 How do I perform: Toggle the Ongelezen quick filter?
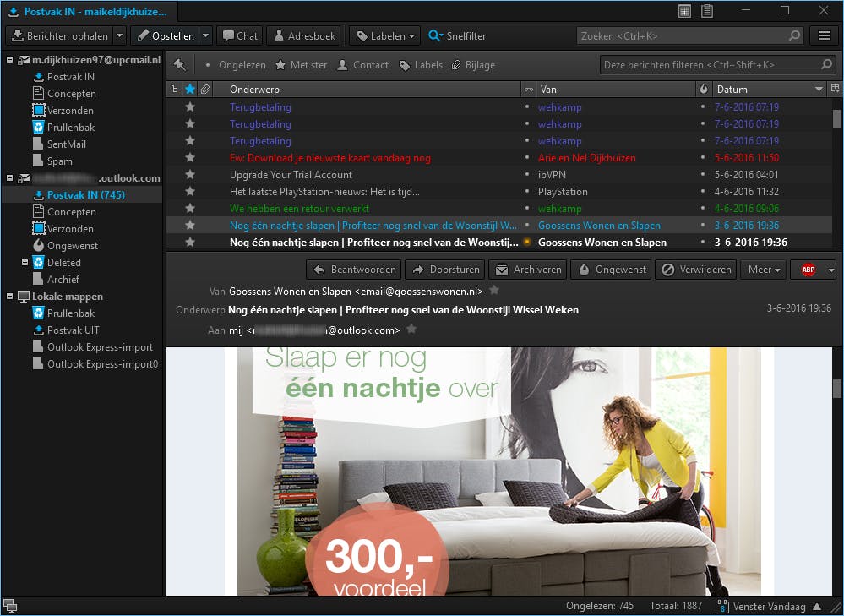pyautogui.click(x=235, y=65)
